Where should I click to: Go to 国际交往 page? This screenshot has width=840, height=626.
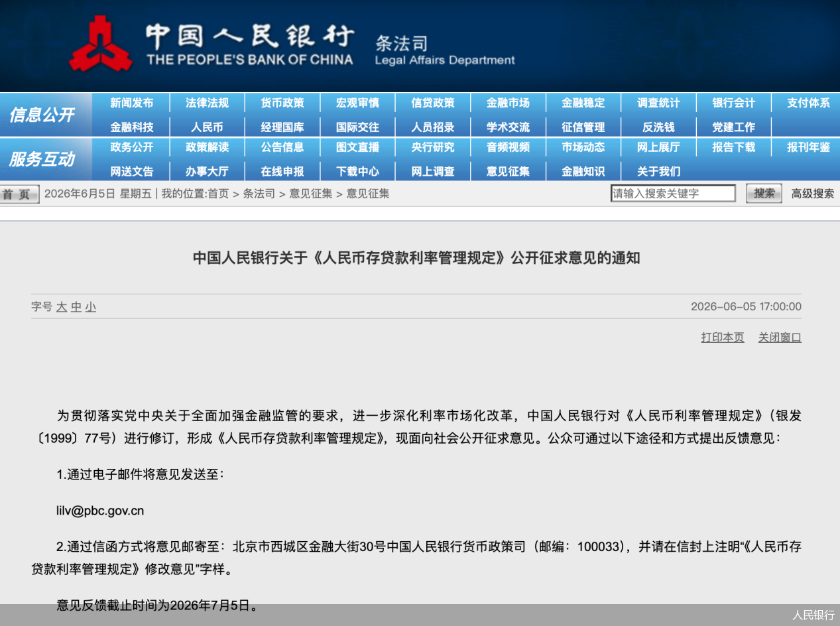[357, 127]
